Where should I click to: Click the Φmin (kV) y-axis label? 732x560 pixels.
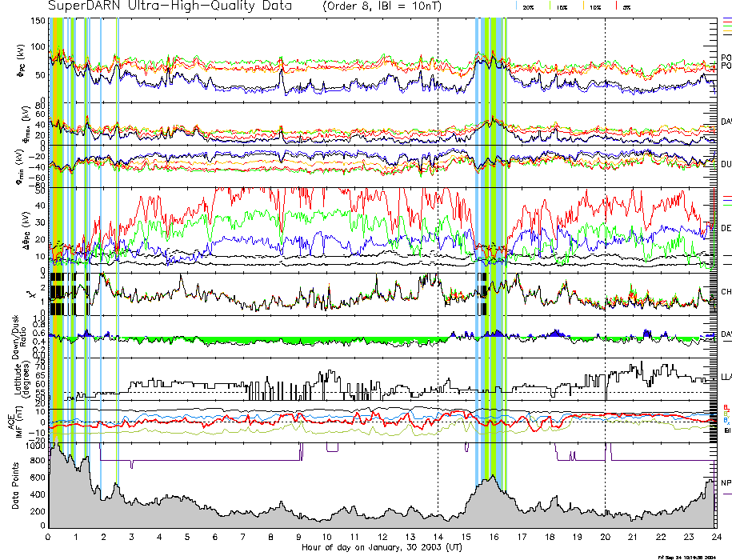21,166
